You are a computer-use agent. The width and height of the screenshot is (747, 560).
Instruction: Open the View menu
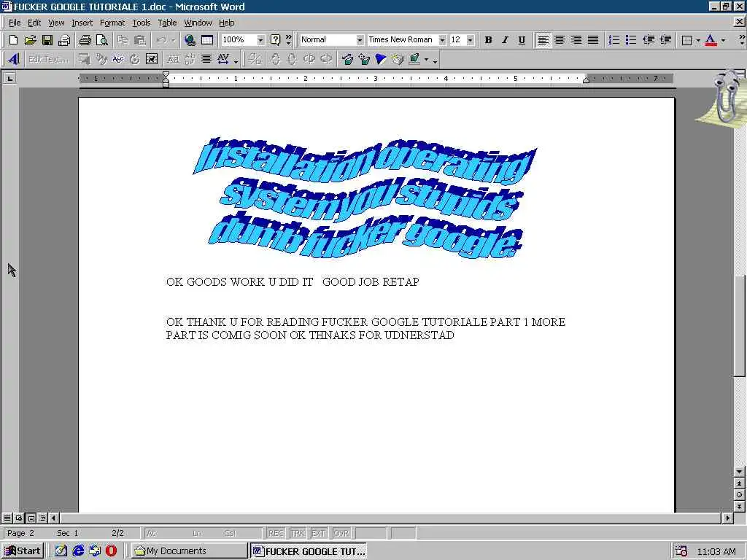tap(56, 23)
